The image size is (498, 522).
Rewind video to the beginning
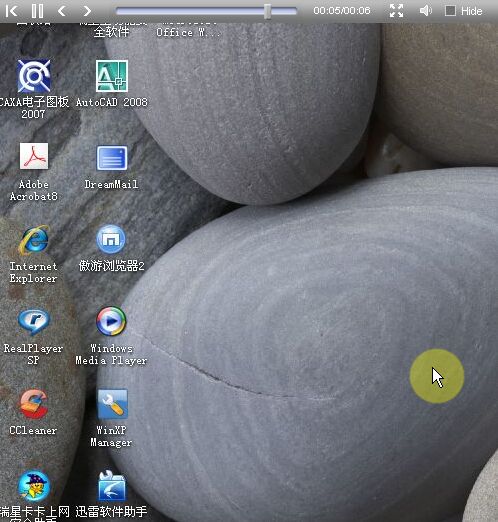11,11
